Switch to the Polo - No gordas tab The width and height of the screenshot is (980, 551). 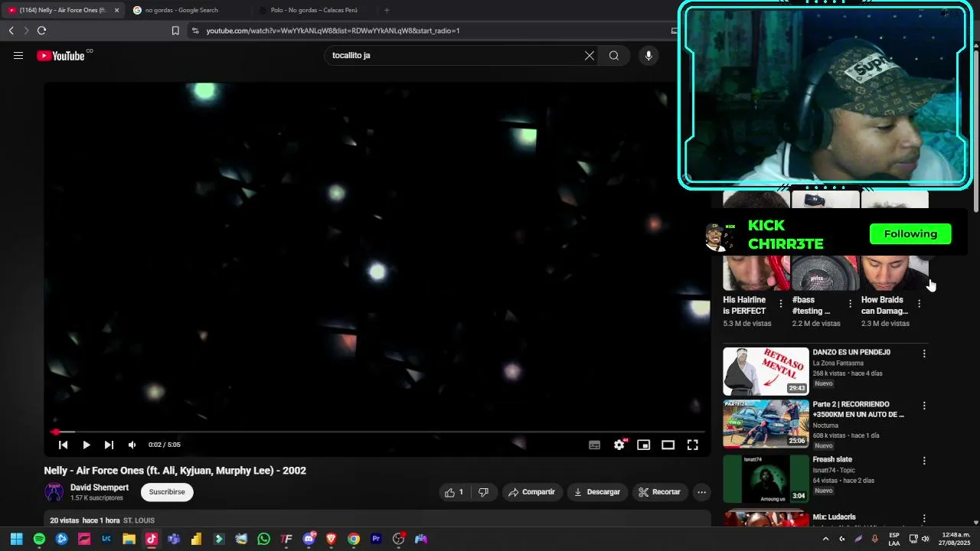tap(314, 10)
